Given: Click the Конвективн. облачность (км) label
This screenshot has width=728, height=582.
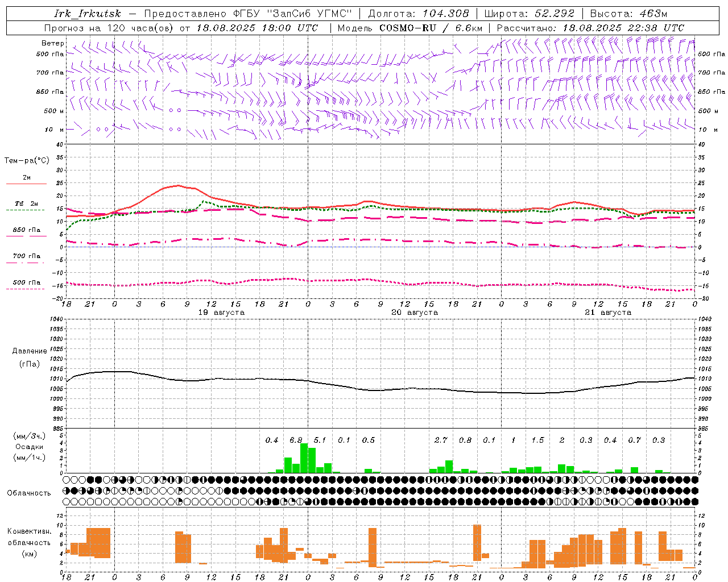Looking at the screenshot, I should point(29,543).
